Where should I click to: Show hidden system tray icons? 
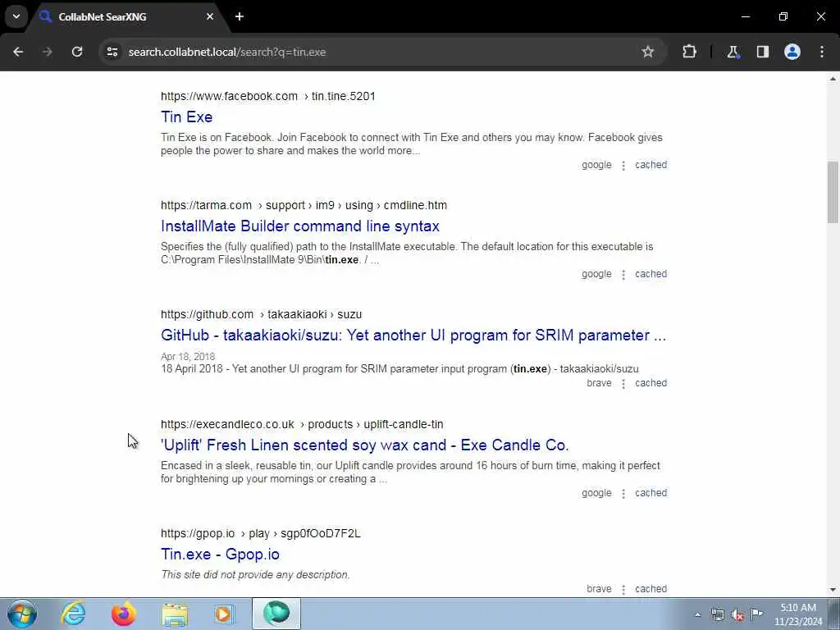click(697, 615)
